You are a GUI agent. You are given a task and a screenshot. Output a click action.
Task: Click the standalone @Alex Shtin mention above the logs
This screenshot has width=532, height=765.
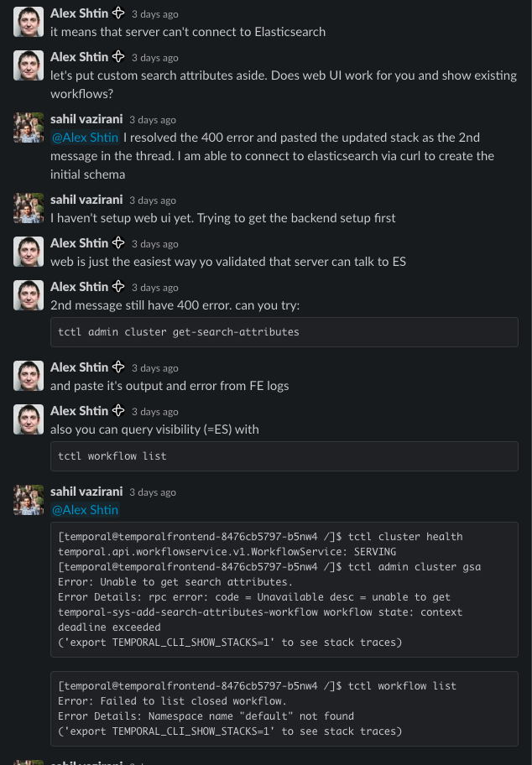click(85, 509)
